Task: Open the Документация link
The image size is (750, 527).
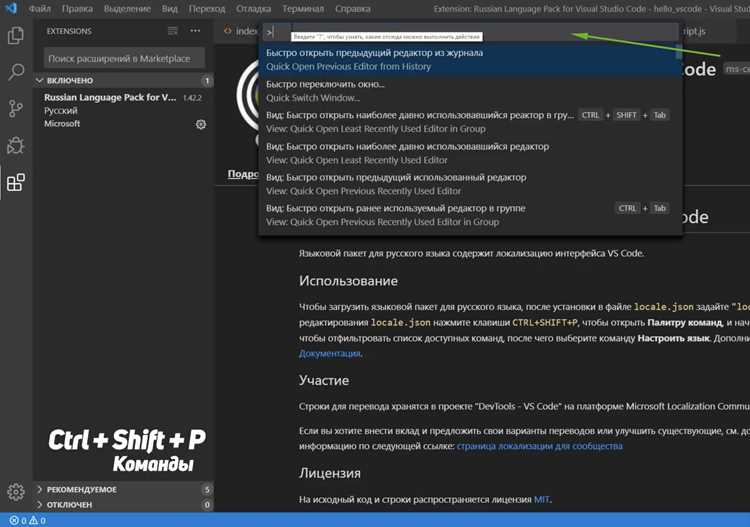Action: (x=330, y=353)
